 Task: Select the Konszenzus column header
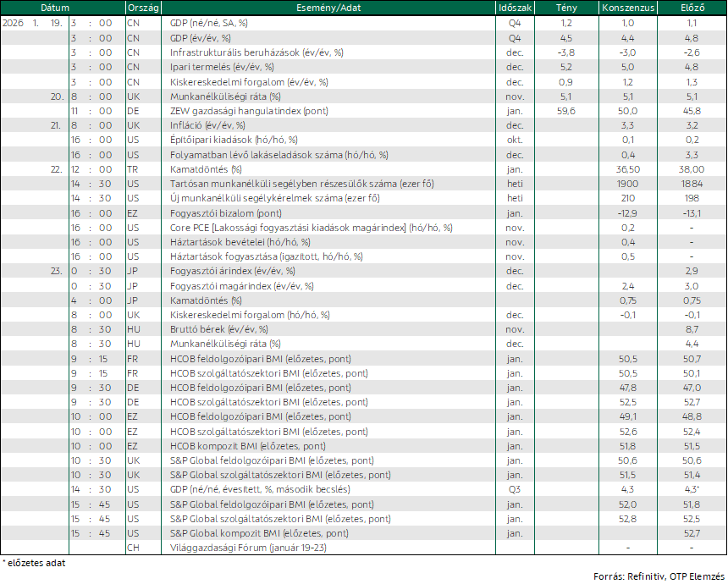click(628, 8)
